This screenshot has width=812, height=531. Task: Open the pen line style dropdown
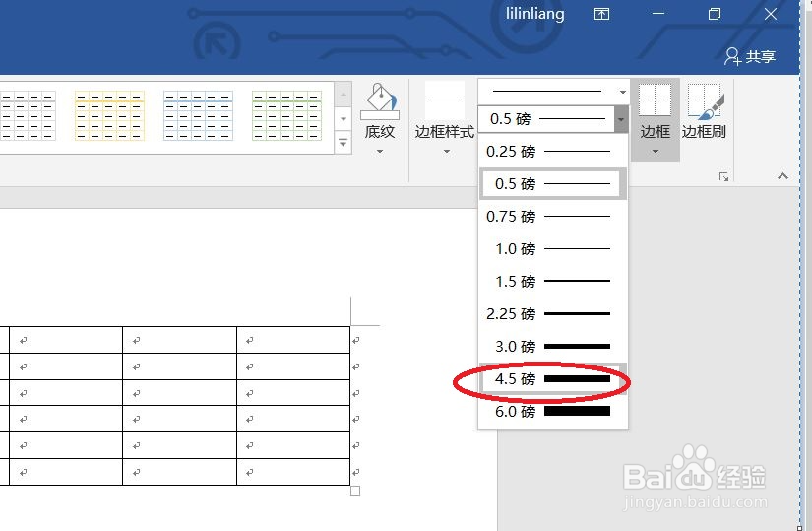click(x=622, y=92)
